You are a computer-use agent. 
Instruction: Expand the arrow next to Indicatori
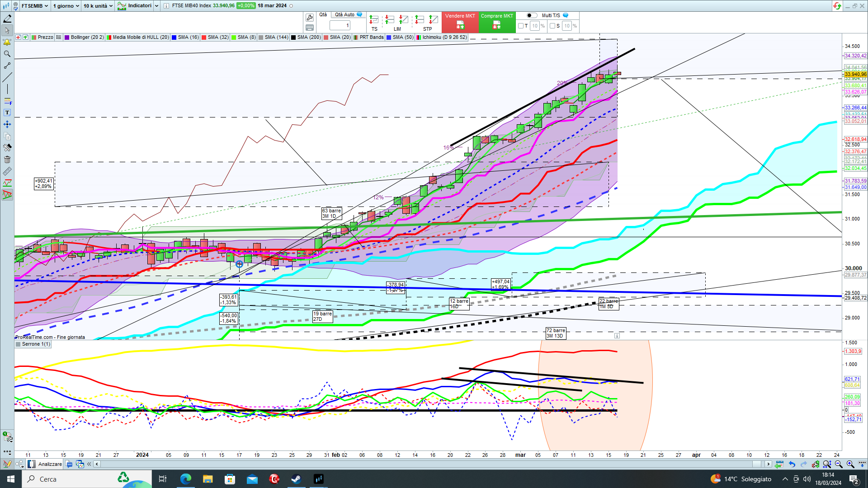(x=157, y=6)
